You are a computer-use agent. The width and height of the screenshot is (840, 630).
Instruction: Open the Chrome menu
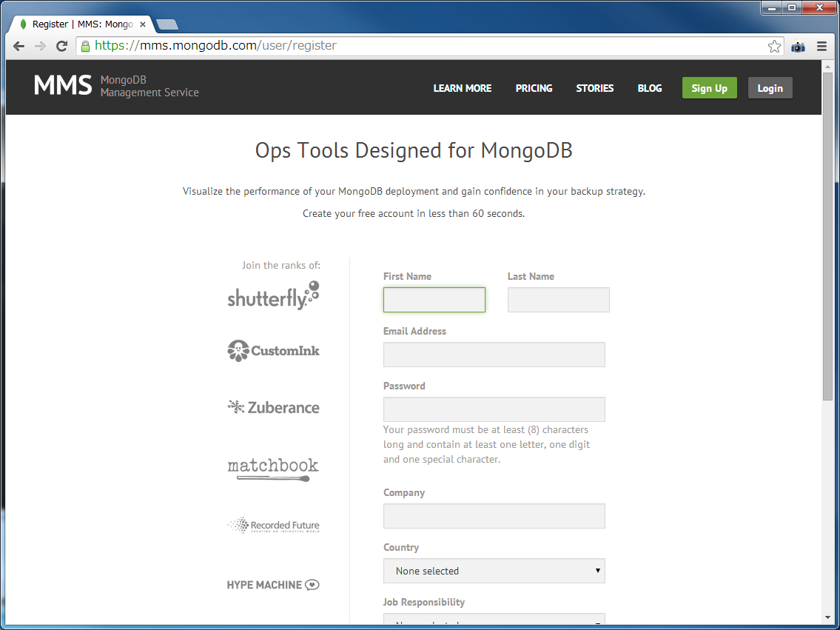pos(821,45)
